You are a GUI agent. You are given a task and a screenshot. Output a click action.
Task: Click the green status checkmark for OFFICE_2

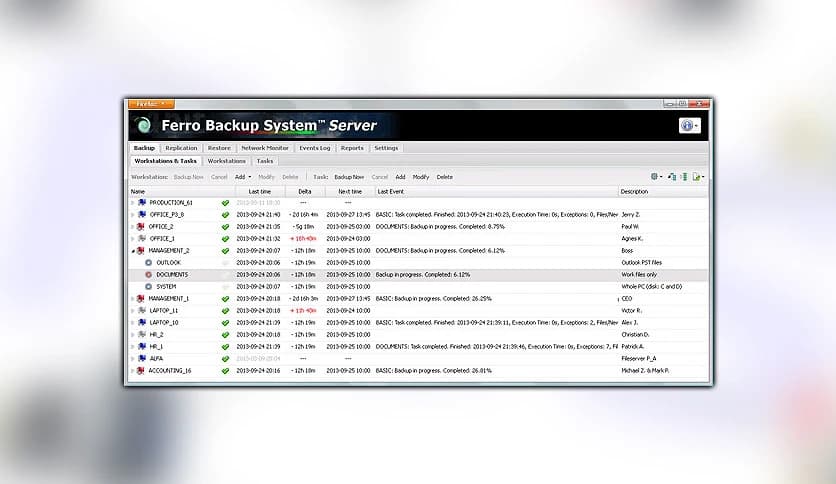coord(226,227)
